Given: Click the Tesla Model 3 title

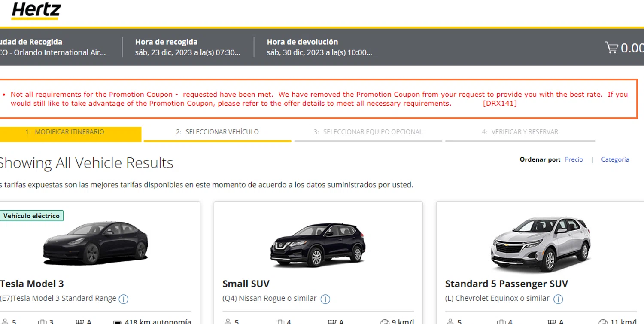Looking at the screenshot, I should pyautogui.click(x=32, y=284).
